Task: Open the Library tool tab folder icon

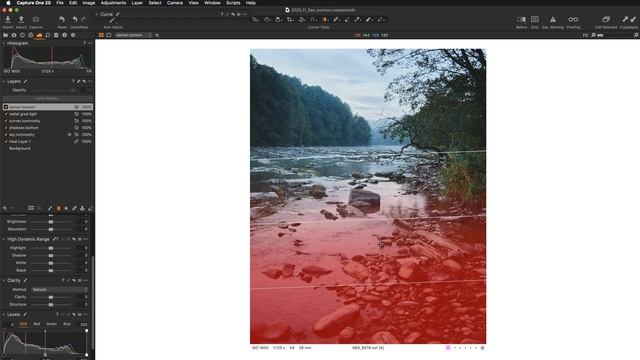Action: click(x=6, y=36)
